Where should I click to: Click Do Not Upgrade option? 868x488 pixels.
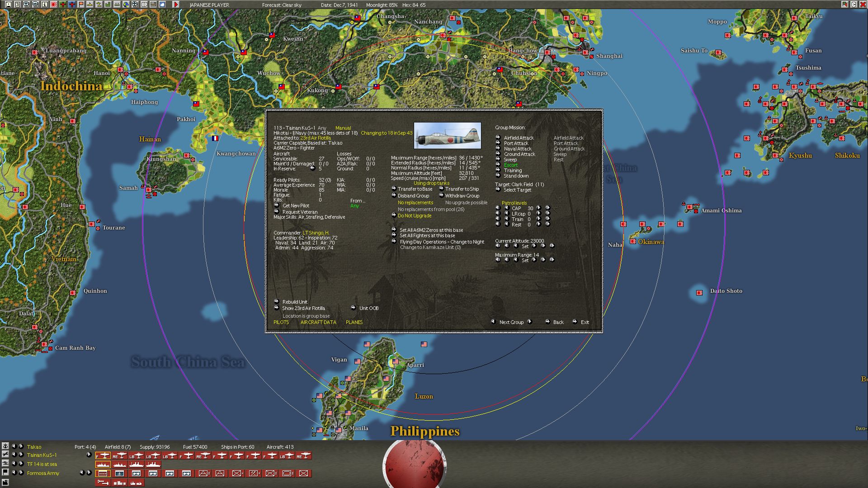[415, 216]
